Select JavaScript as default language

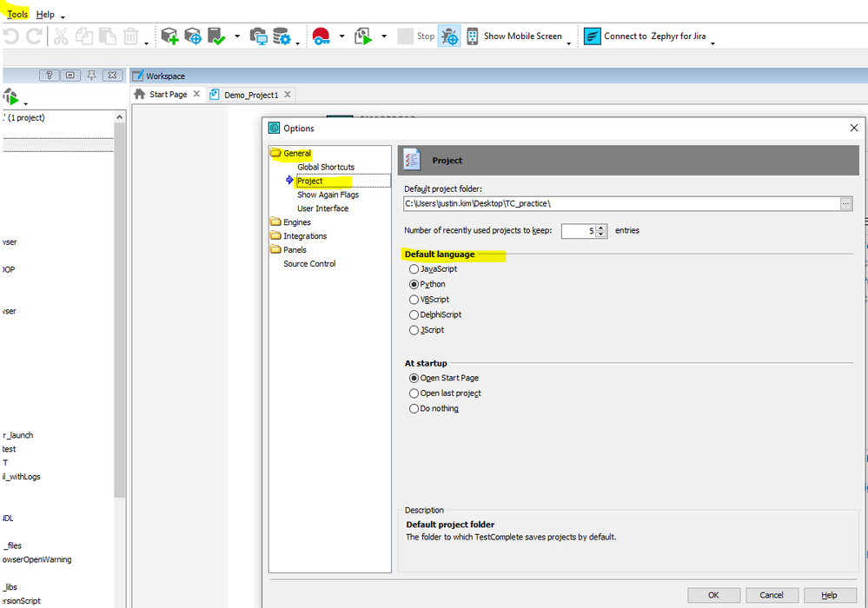(x=414, y=269)
